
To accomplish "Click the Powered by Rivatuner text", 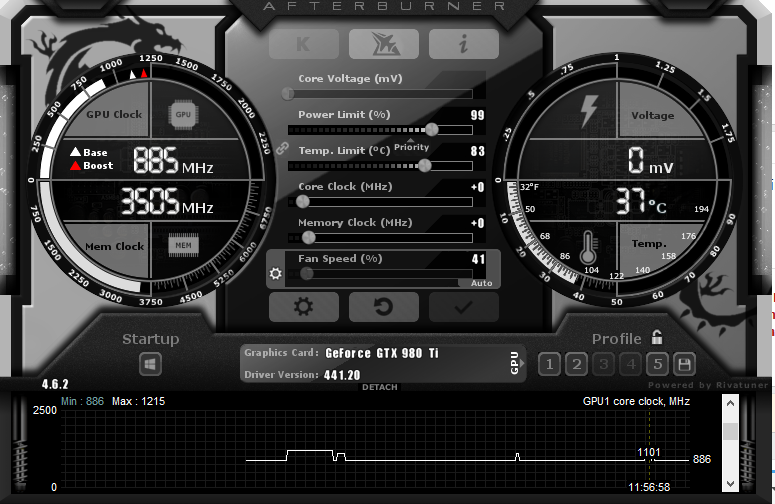I will pyautogui.click(x=708, y=385).
